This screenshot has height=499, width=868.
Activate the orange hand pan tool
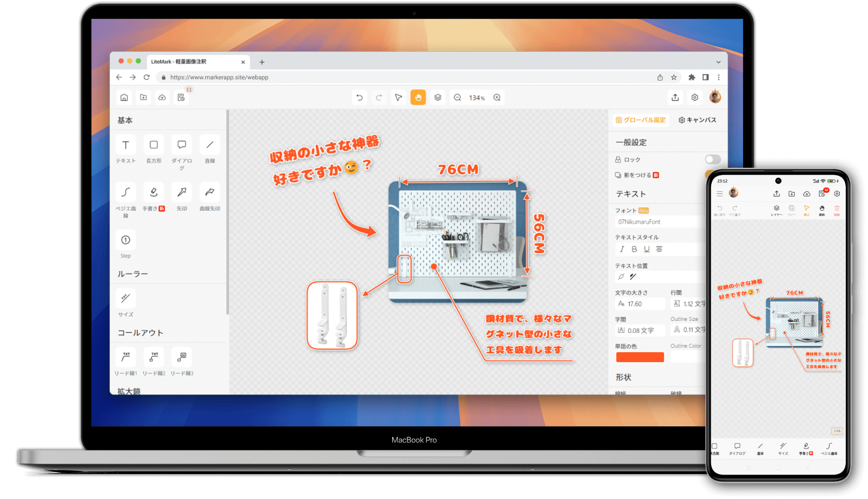pos(418,97)
